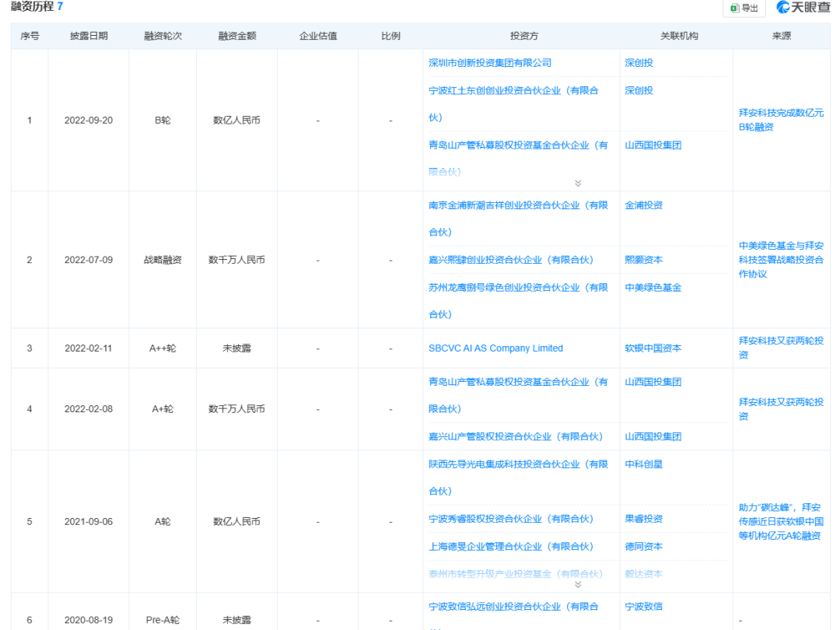Open 青岛山产管私募股权投资基金 link in B轮 row

pyautogui.click(x=518, y=159)
